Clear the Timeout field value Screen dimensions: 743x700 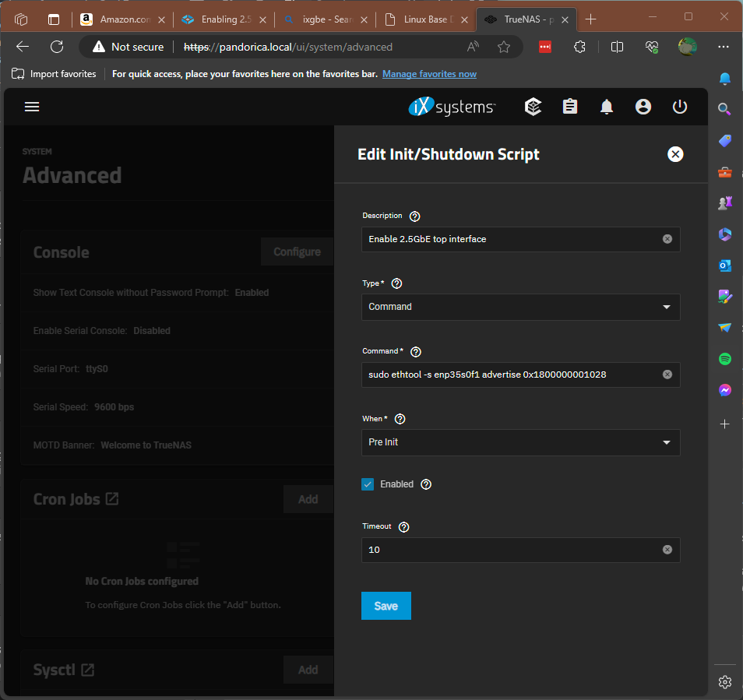click(667, 550)
